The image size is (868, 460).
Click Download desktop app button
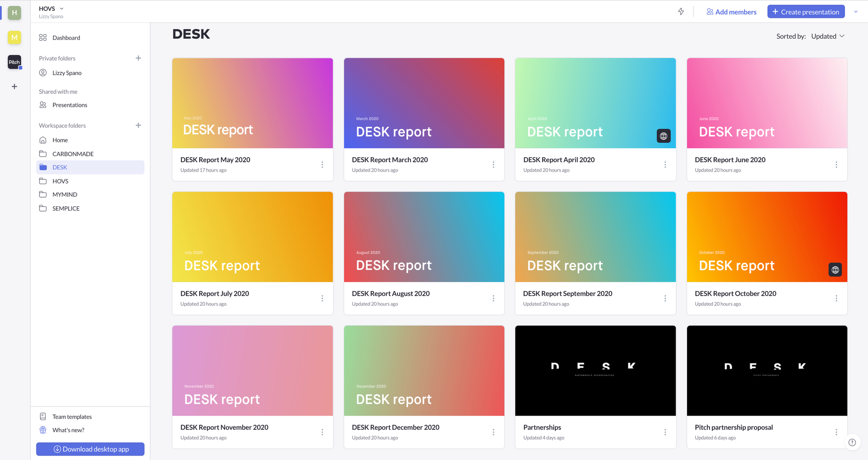[x=90, y=449]
